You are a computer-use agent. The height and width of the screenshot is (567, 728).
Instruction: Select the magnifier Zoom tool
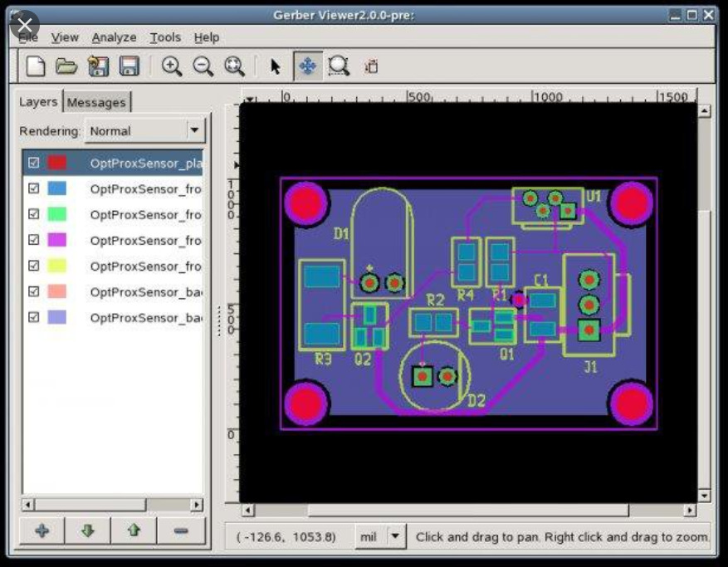point(338,67)
